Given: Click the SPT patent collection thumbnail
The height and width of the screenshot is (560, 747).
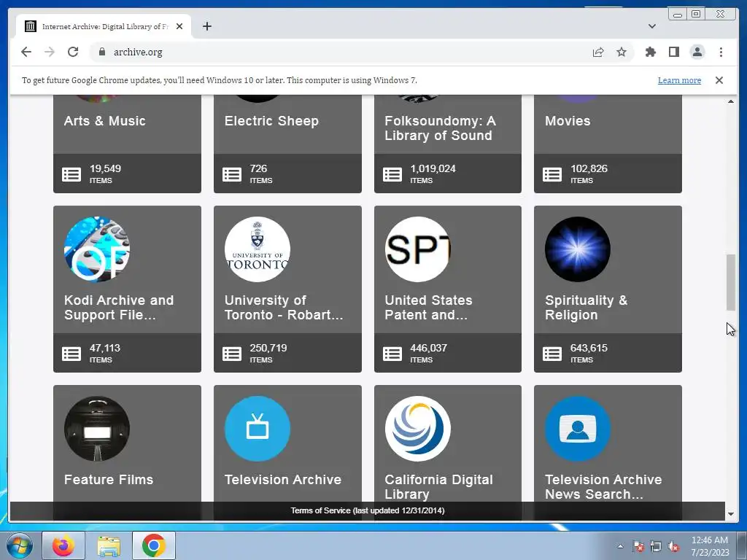Looking at the screenshot, I should (x=418, y=249).
